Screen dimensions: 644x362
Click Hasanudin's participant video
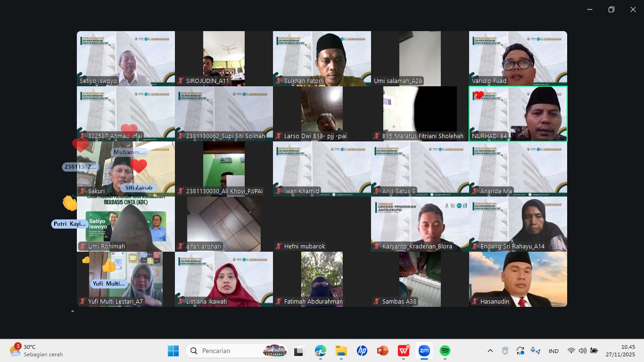pos(518,279)
